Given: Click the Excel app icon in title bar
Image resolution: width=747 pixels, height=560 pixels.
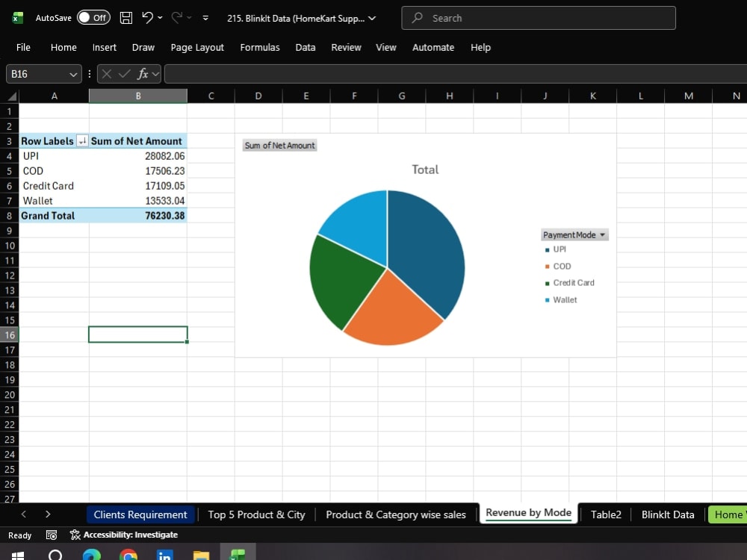Looking at the screenshot, I should click(18, 18).
